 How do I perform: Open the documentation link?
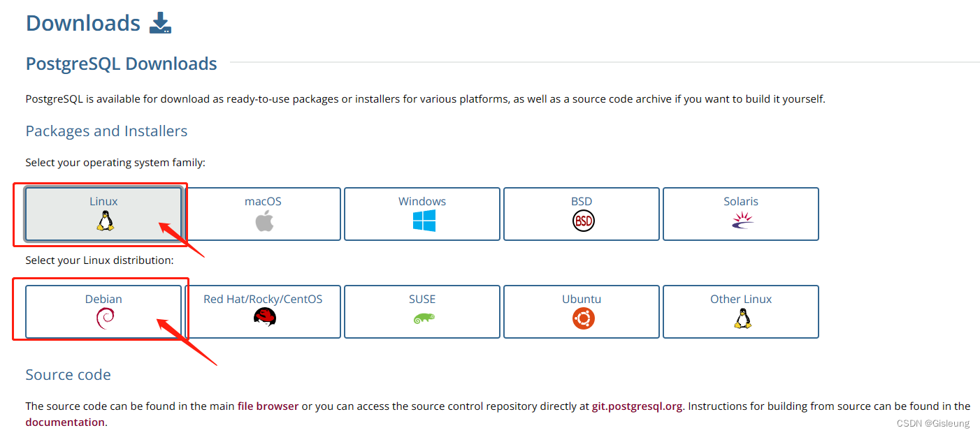(x=65, y=422)
